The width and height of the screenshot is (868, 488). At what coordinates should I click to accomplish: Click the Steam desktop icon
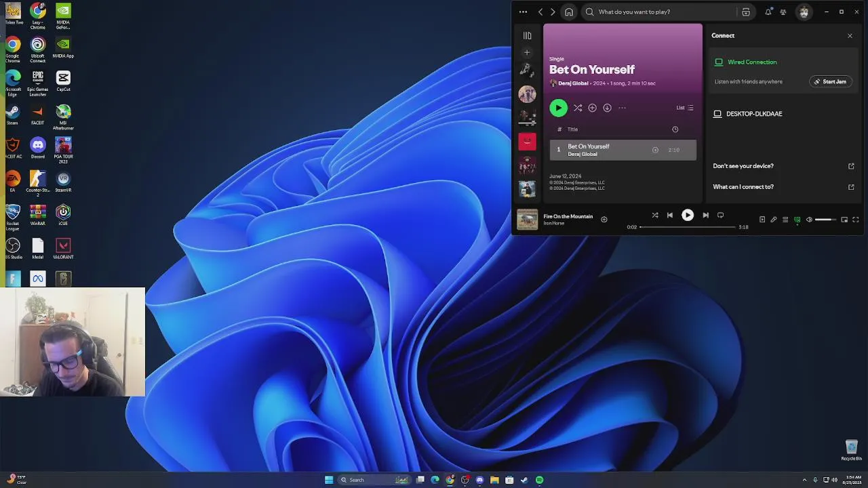[x=12, y=115]
